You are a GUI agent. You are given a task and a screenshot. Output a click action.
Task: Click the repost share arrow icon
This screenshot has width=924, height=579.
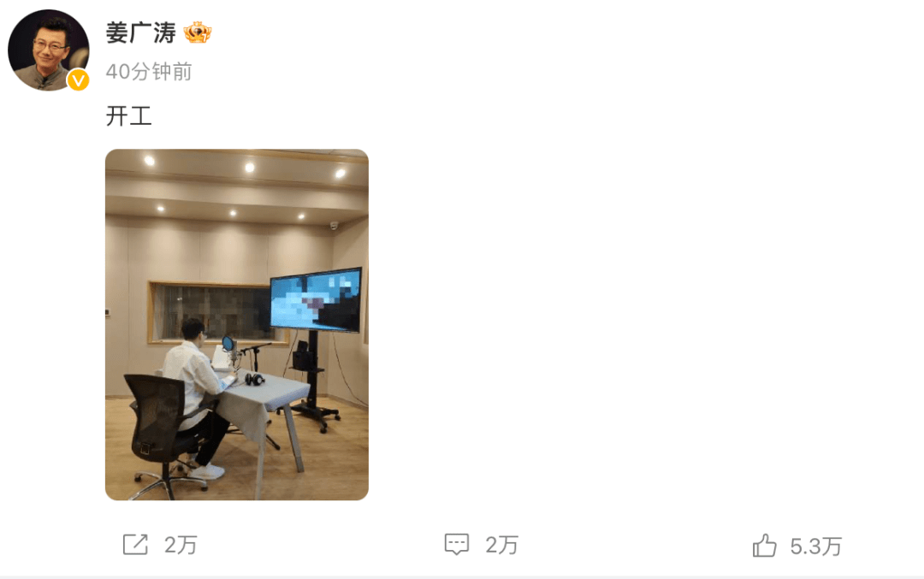coord(135,545)
